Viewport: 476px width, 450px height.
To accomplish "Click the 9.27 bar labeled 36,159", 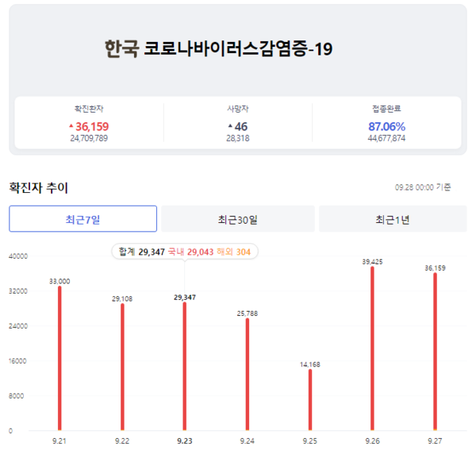I will coord(435,352).
